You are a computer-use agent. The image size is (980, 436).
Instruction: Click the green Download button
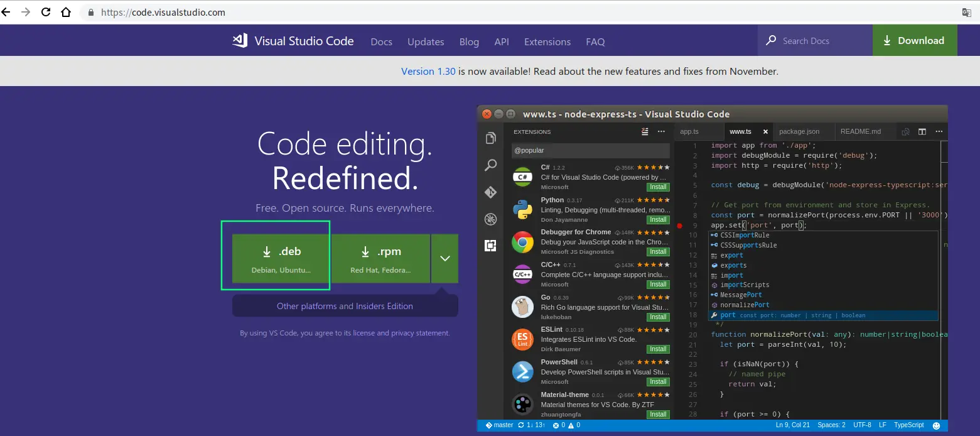(x=915, y=41)
